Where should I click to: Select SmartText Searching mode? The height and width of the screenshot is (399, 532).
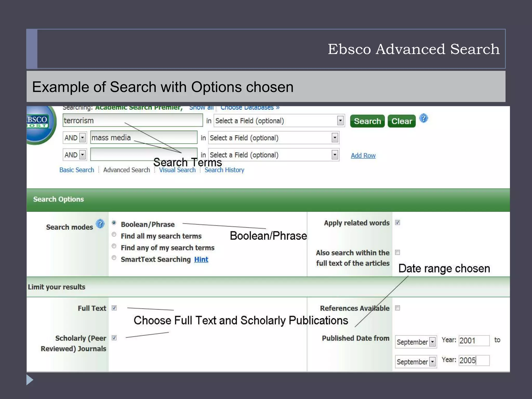[x=114, y=258]
